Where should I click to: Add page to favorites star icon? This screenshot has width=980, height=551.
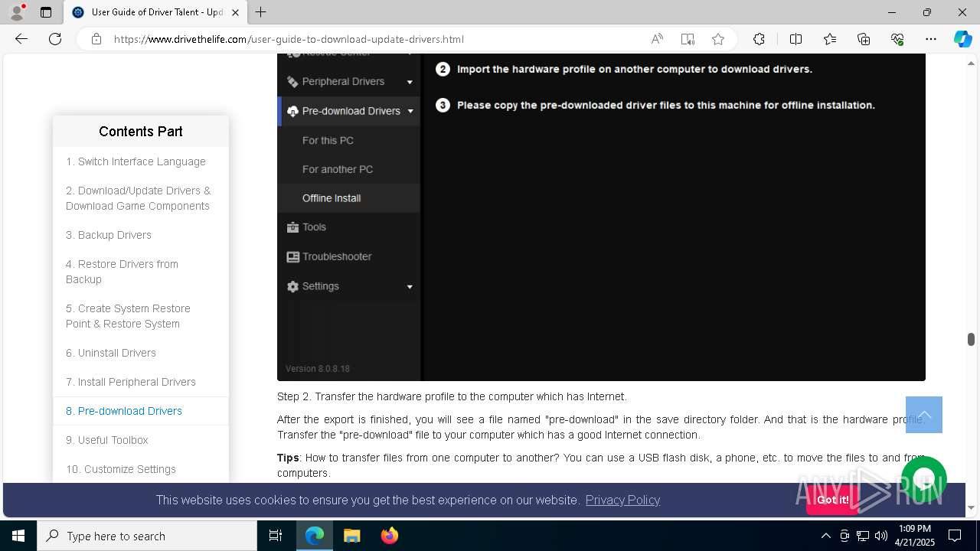pos(718,39)
